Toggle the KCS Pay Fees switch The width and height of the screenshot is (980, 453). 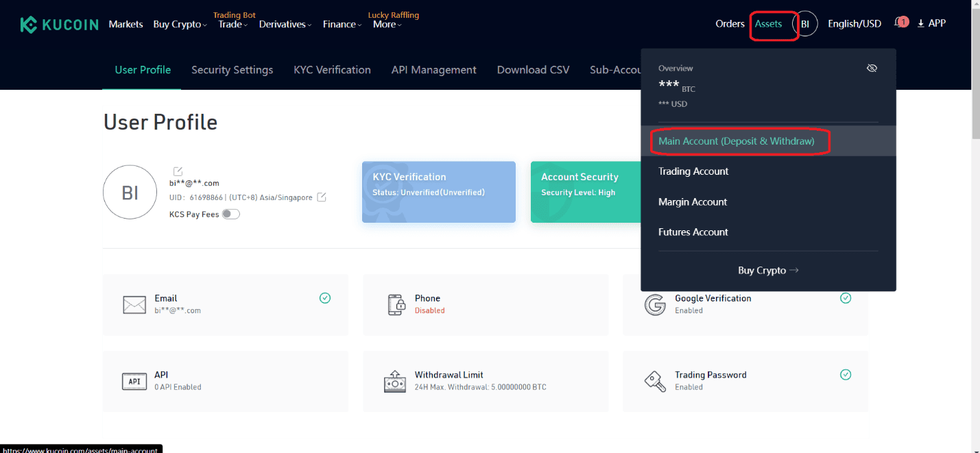click(231, 214)
